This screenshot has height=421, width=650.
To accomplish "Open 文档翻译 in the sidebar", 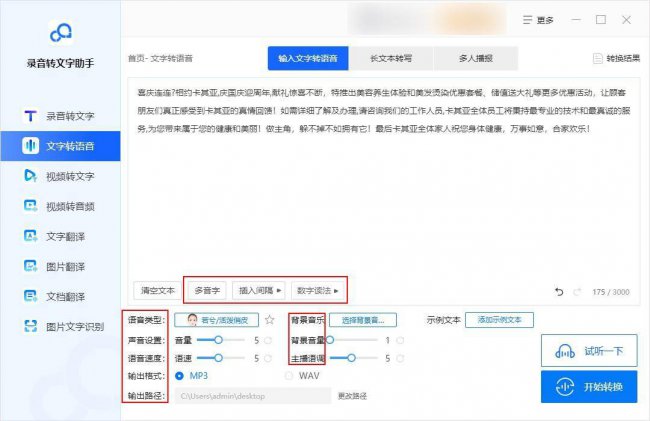I will (61, 296).
